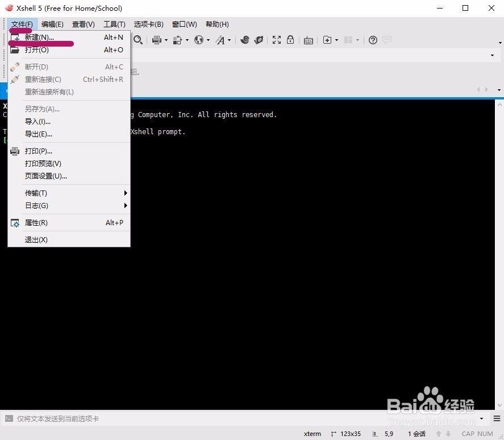504x440 pixels.
Task: Launch Xftp via the spiral shell icon
Action: pos(244,40)
